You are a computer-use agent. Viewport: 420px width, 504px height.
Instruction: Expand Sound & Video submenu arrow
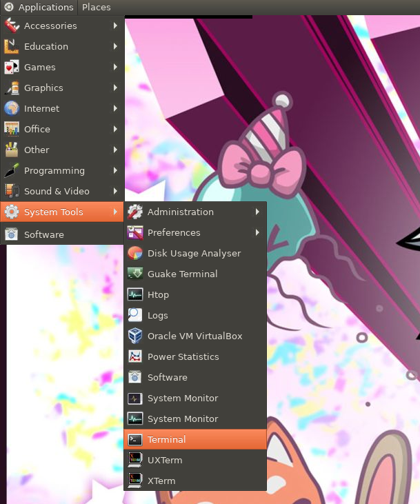coord(115,191)
